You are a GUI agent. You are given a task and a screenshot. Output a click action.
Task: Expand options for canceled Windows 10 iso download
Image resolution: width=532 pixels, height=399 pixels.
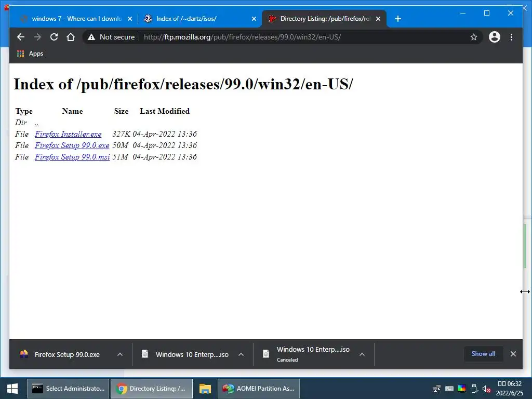coord(362,354)
